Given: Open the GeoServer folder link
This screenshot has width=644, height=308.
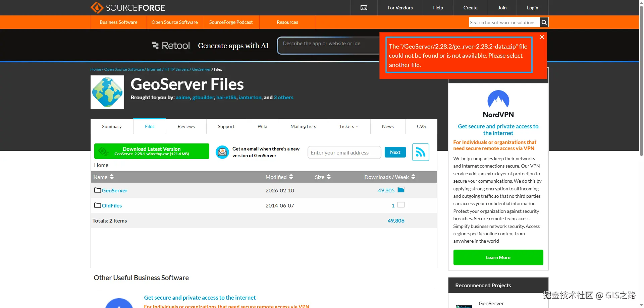Looking at the screenshot, I should [x=115, y=190].
